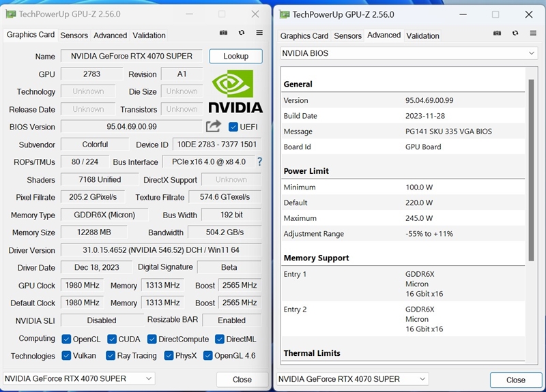Click Default power limit 220.0 W
Image resolution: width=546 pixels, height=392 pixels.
(x=419, y=202)
